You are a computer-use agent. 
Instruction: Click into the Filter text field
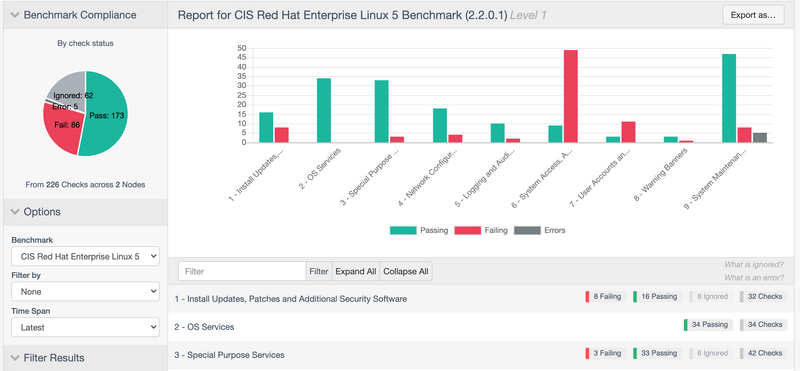click(242, 271)
